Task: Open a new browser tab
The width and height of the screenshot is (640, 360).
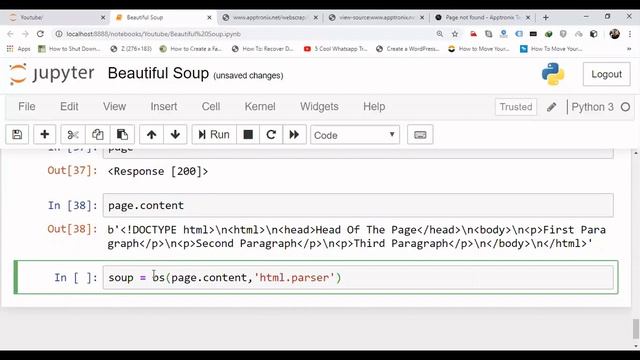Action: tap(546, 18)
